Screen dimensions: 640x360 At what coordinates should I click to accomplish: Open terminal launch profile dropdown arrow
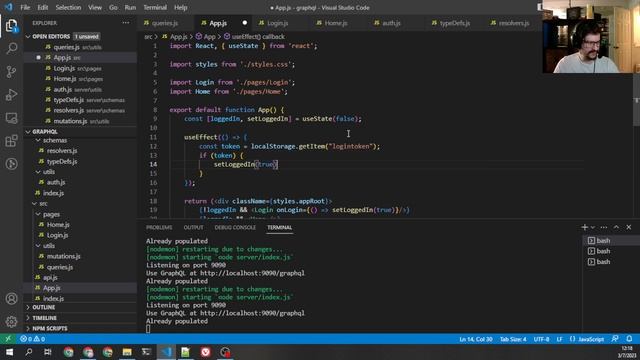pos(593,227)
